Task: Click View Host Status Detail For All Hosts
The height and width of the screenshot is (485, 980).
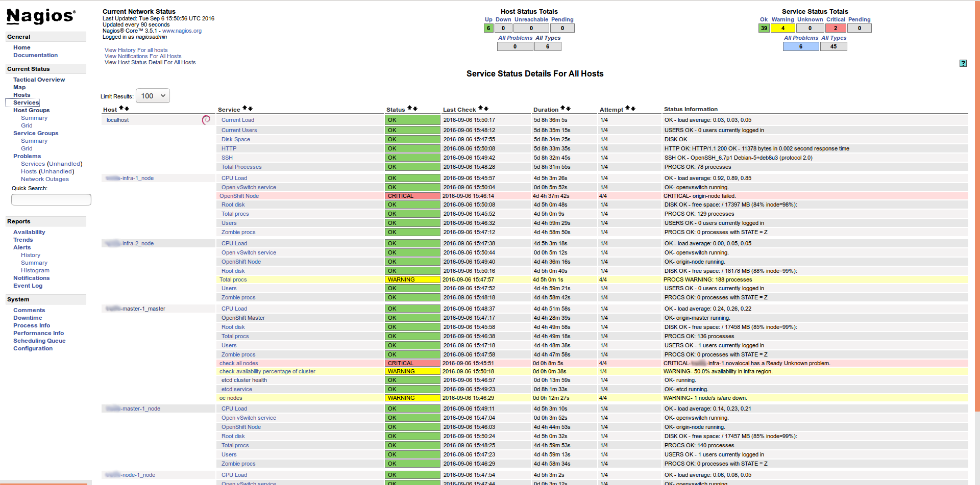Action: [x=150, y=62]
